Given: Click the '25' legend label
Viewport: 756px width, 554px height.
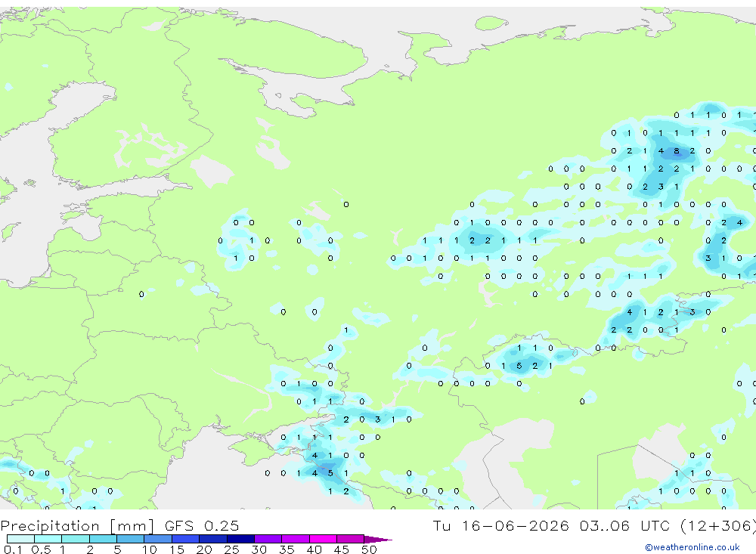Looking at the screenshot, I should point(232,549).
